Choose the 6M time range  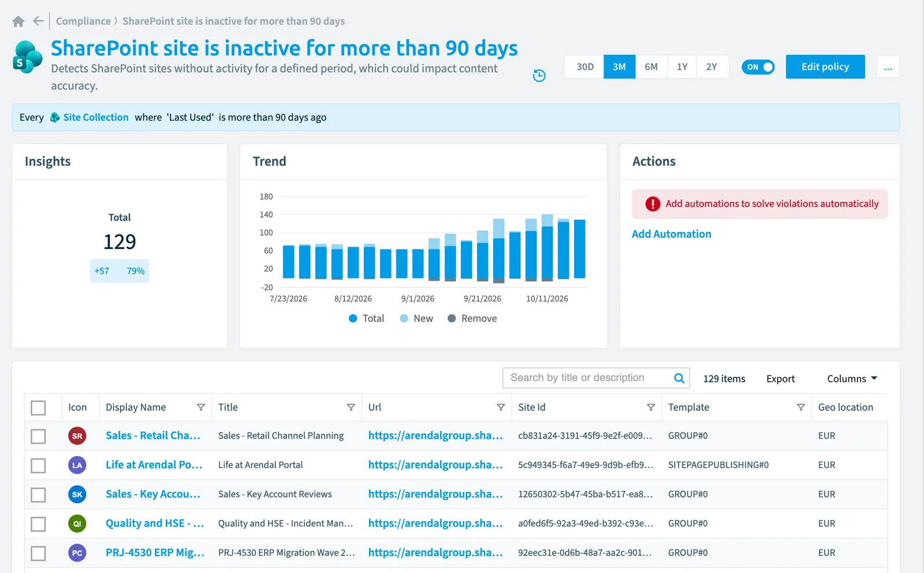(651, 67)
